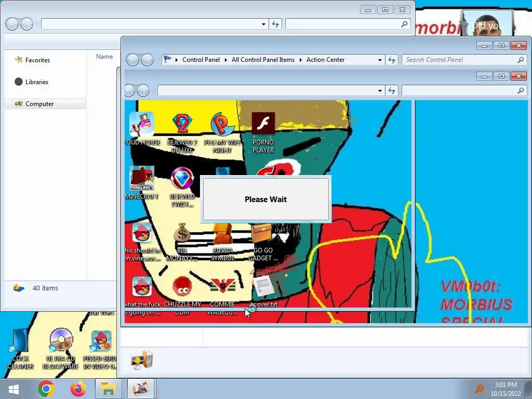Refresh the innermost window
532x399 pixels.
pos(392,91)
